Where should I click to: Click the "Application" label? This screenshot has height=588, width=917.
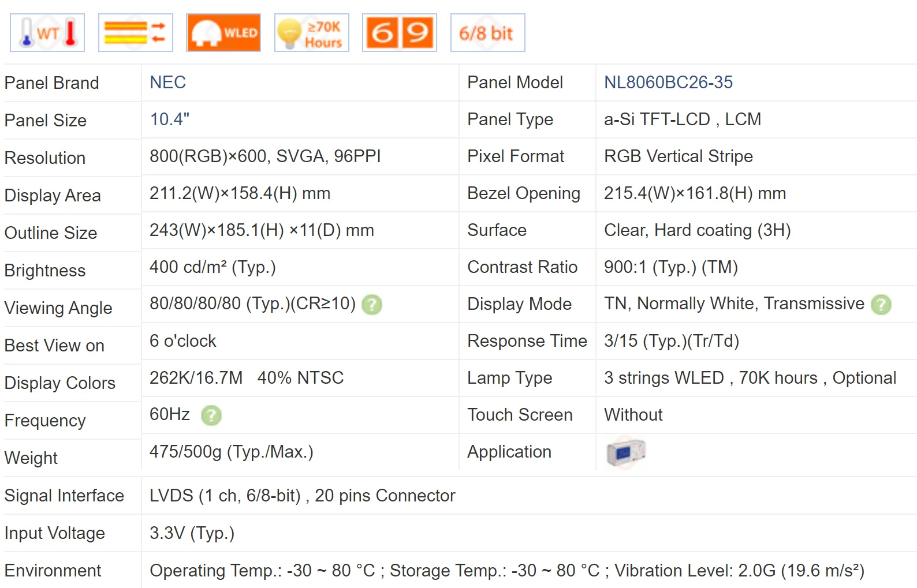509,452
